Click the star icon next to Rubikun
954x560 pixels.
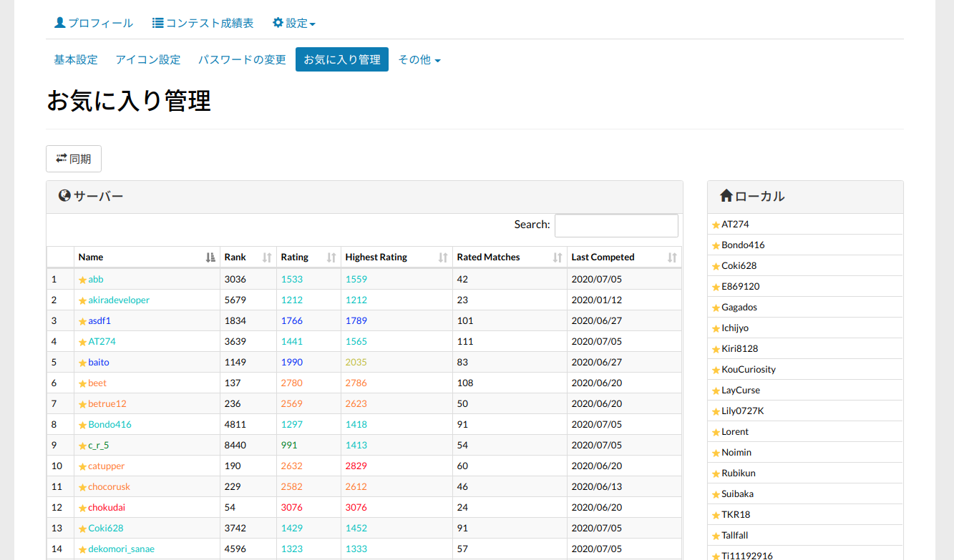(716, 473)
